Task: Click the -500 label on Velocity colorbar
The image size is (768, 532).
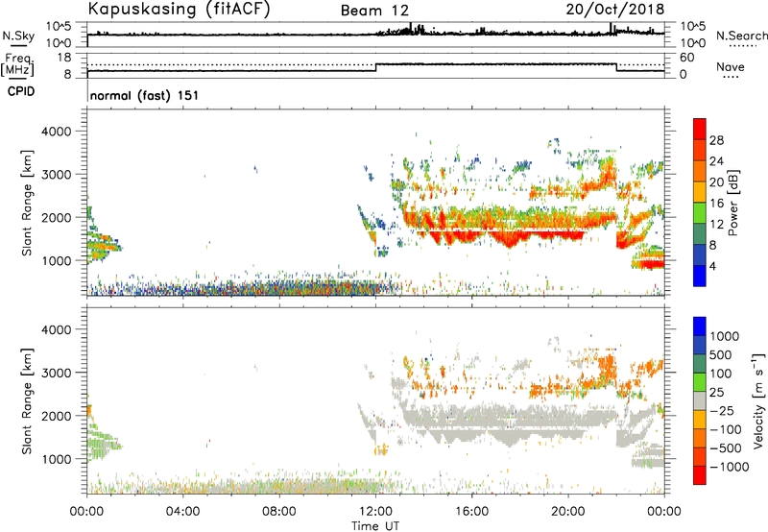Action: [726, 448]
